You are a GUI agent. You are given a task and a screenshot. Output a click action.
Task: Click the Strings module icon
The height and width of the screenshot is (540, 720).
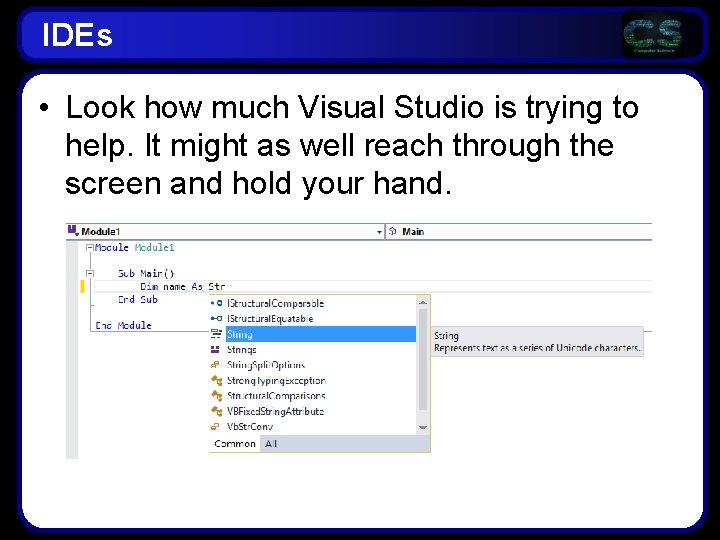215,349
